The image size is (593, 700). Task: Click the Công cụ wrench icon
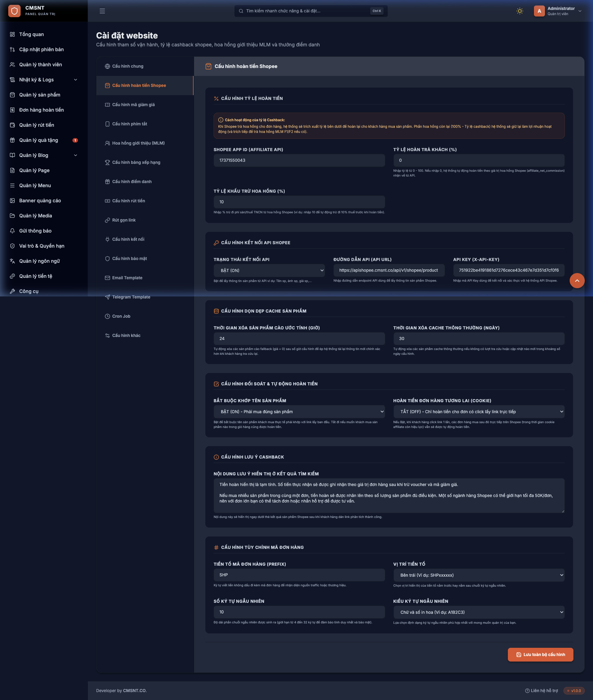[x=12, y=291]
